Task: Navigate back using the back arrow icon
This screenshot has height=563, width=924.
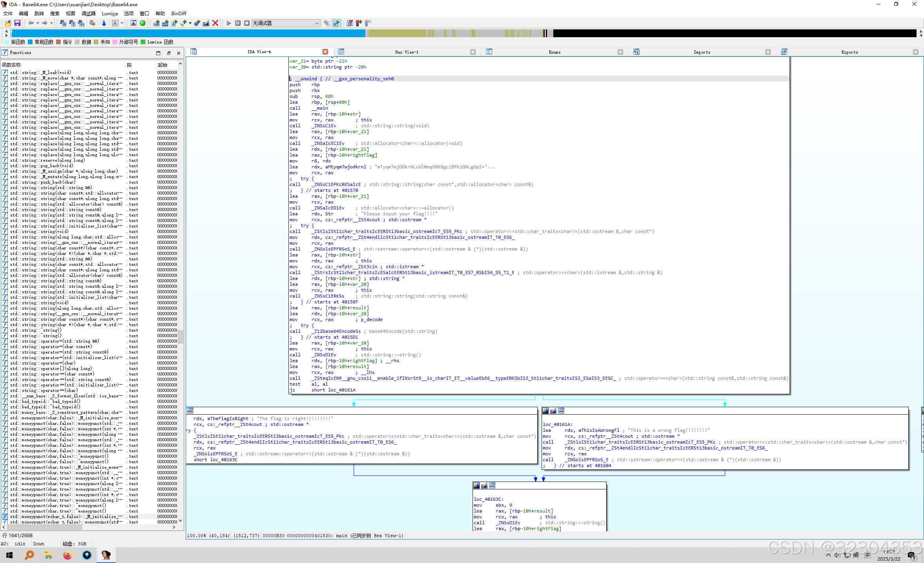Action: tap(31, 23)
